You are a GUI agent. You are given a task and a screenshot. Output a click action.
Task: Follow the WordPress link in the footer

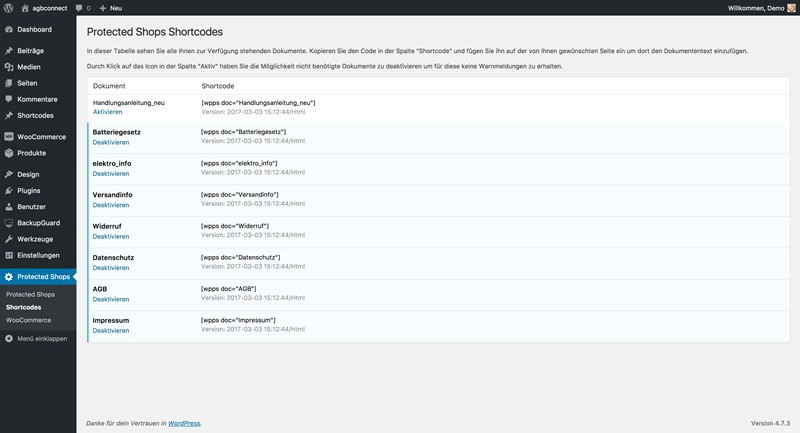[184, 423]
